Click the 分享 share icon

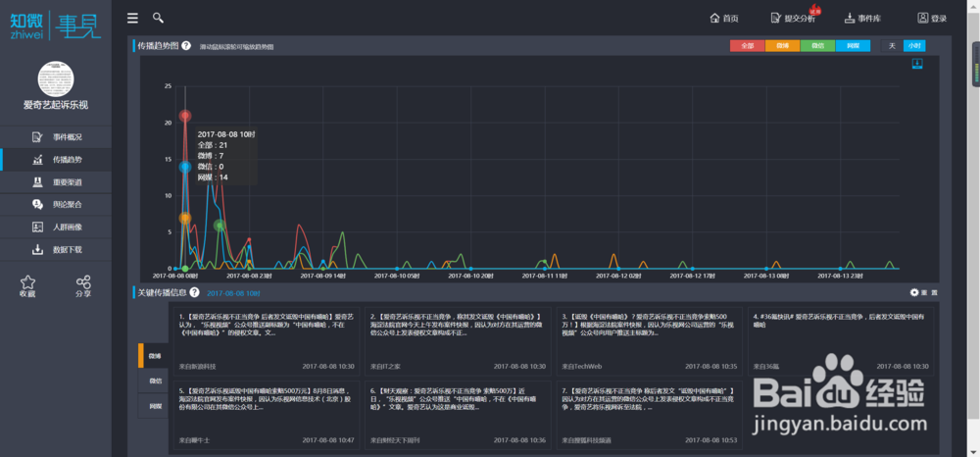83,282
